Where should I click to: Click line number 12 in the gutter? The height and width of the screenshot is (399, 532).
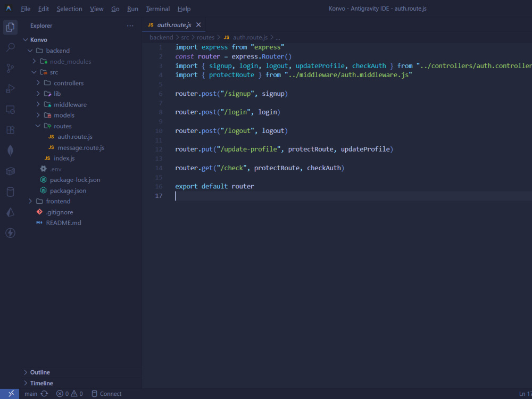(x=159, y=149)
